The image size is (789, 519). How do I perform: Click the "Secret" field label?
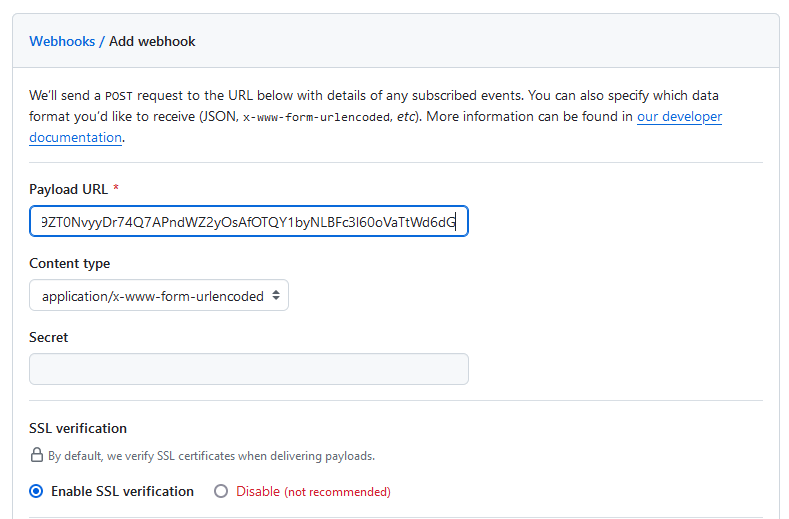tap(49, 337)
